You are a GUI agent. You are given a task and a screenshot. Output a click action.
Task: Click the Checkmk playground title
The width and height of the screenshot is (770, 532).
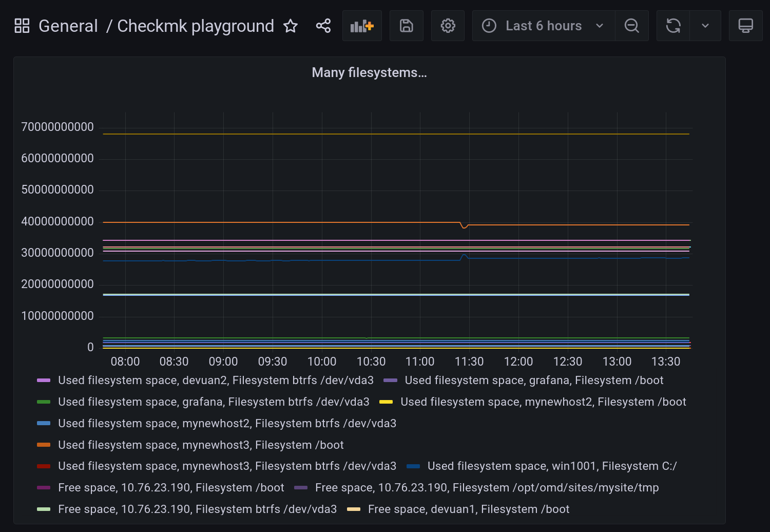coord(196,26)
